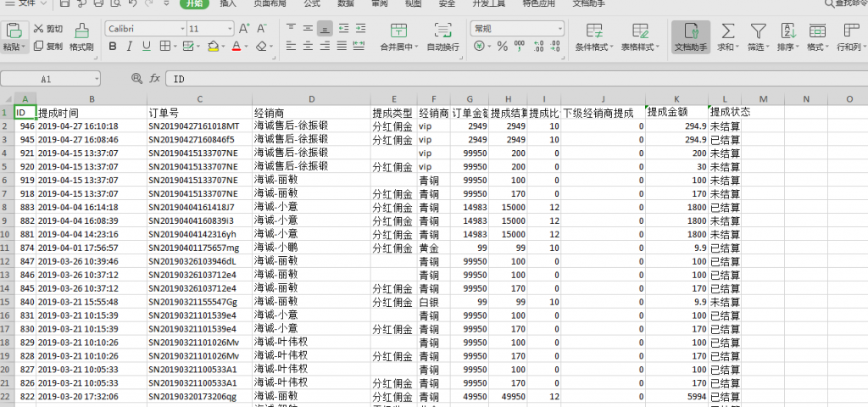
Task: Select the Format Painter (格式刷) tool
Action: click(x=81, y=37)
